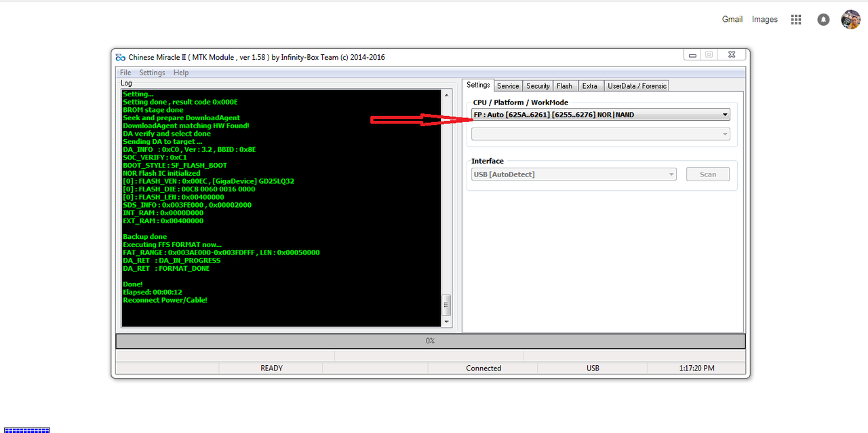Open the Google apps grid icon
Viewport: 868px width, 433px height.
tap(796, 20)
